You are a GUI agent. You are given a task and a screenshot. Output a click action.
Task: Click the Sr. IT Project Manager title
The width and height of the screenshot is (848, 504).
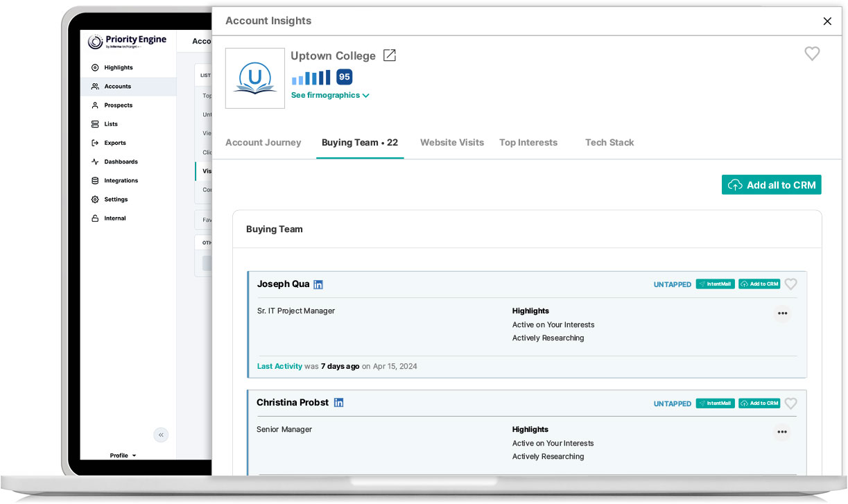coord(296,311)
